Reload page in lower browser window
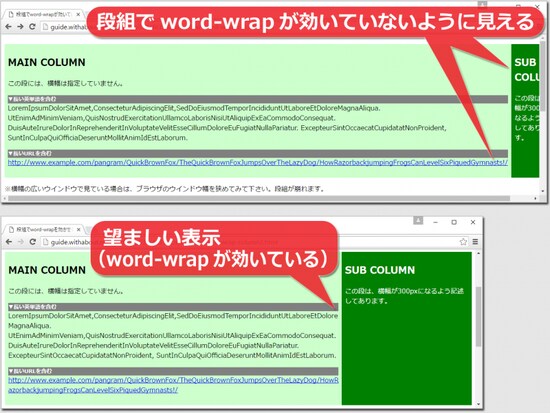This screenshot has height=413, width=550. coord(33,242)
